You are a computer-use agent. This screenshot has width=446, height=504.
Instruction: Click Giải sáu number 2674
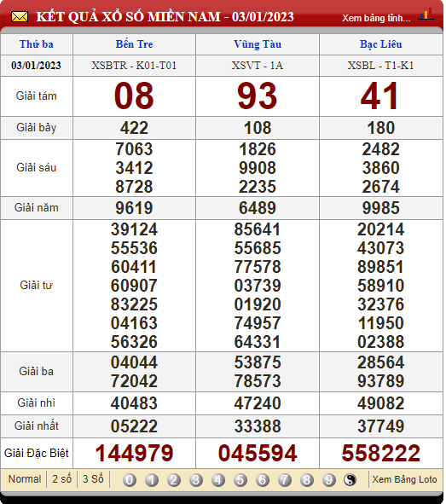(381, 187)
